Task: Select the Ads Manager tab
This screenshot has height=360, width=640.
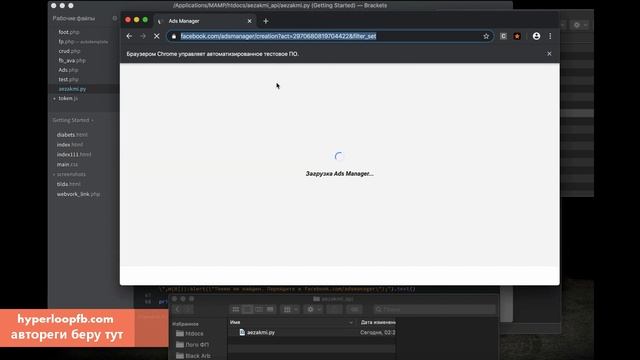Action: coord(204,21)
